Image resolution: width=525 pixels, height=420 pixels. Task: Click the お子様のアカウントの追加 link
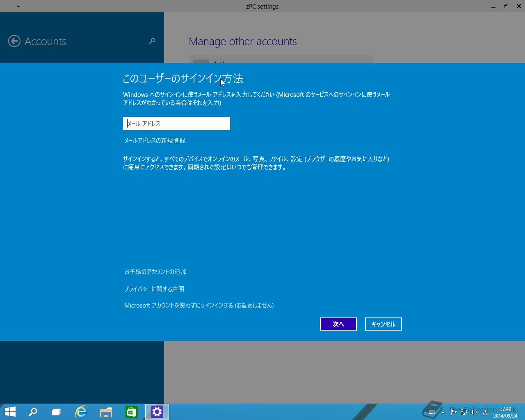155,272
